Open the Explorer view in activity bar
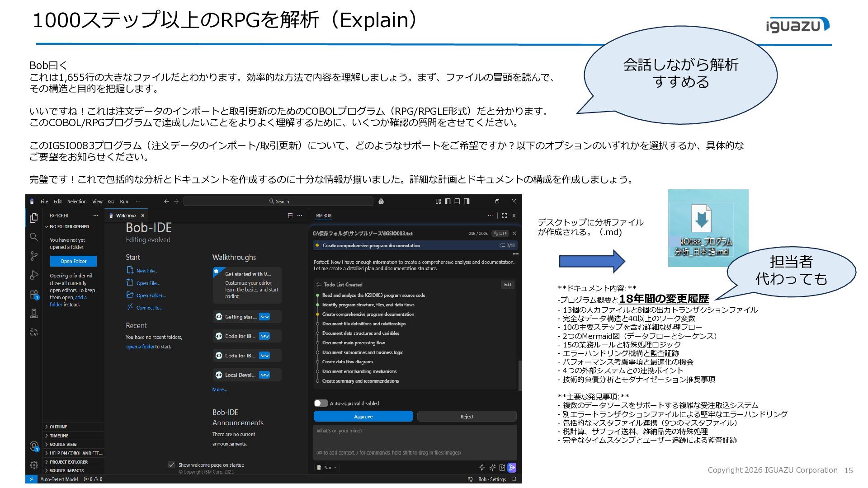 click(x=34, y=218)
